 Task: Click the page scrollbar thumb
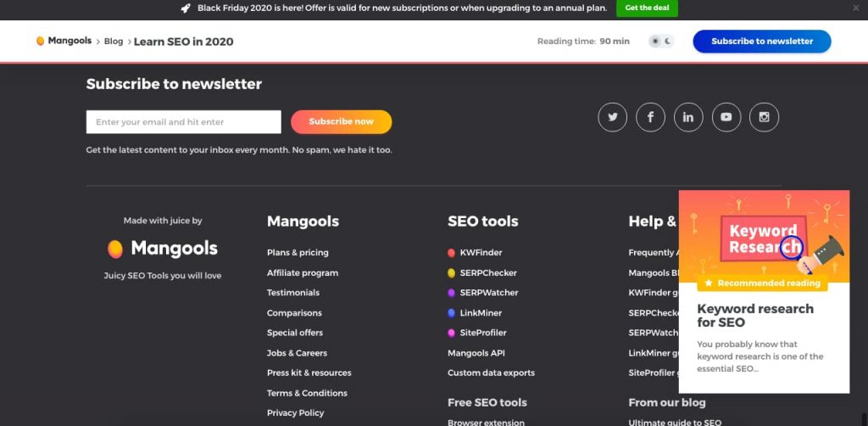point(864,419)
